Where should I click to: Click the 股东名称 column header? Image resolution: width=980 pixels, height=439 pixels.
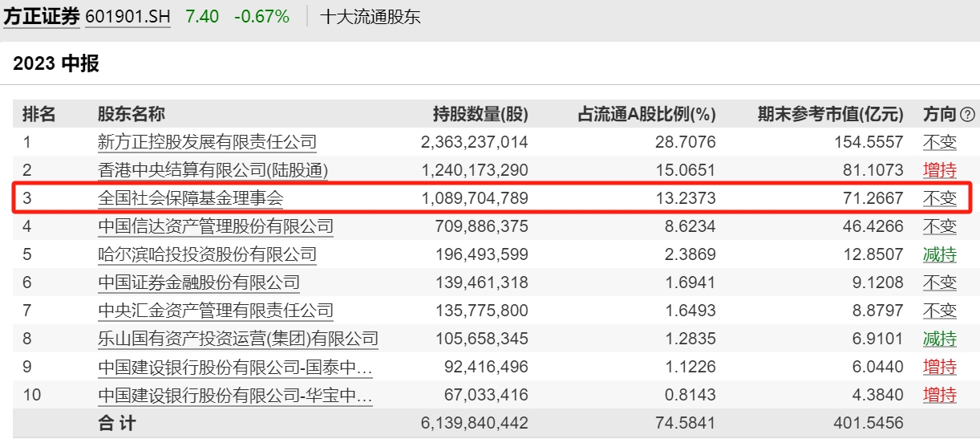click(132, 114)
